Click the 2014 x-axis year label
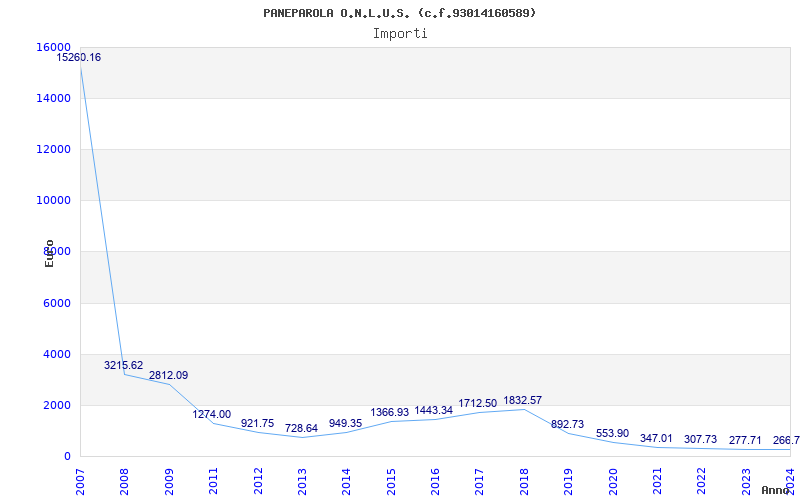800x500 pixels. point(346,481)
